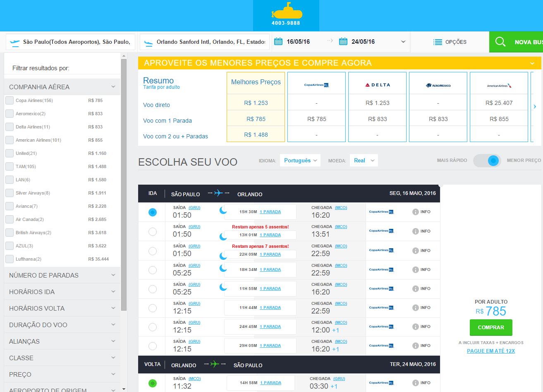
Task: Click the OPÇÕES list icon
Action: (x=438, y=42)
